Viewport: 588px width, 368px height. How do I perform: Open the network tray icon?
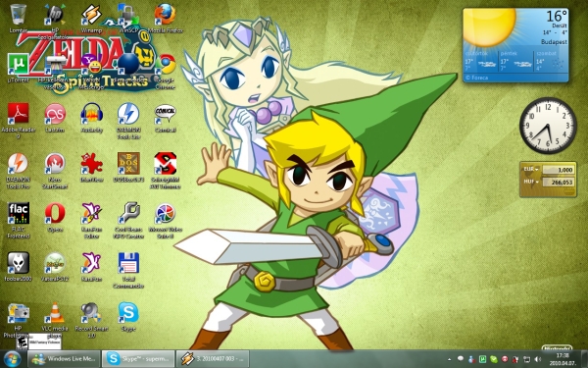click(x=527, y=359)
